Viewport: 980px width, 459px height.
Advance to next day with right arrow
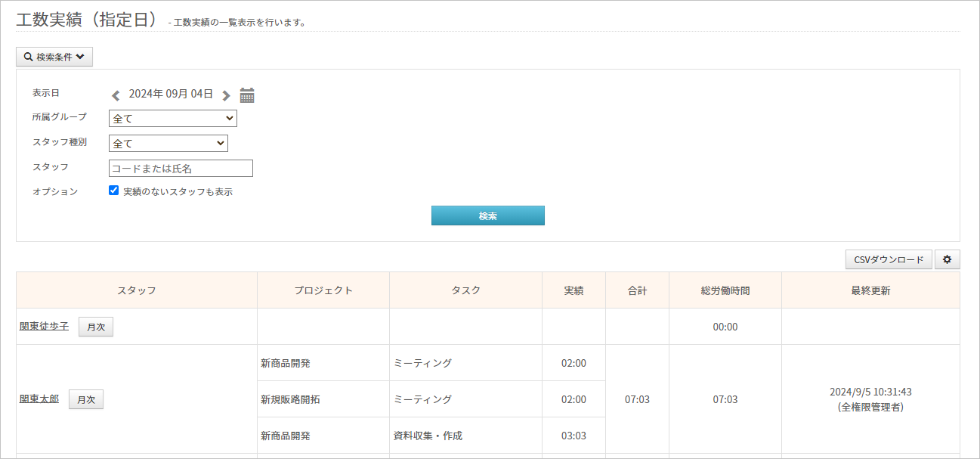pyautogui.click(x=226, y=95)
